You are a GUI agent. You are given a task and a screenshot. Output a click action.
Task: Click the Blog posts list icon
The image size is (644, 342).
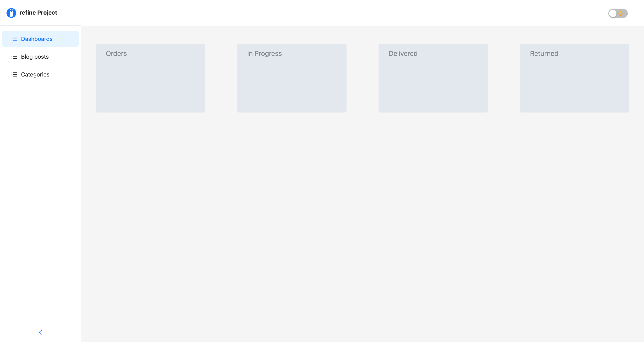pyautogui.click(x=14, y=57)
